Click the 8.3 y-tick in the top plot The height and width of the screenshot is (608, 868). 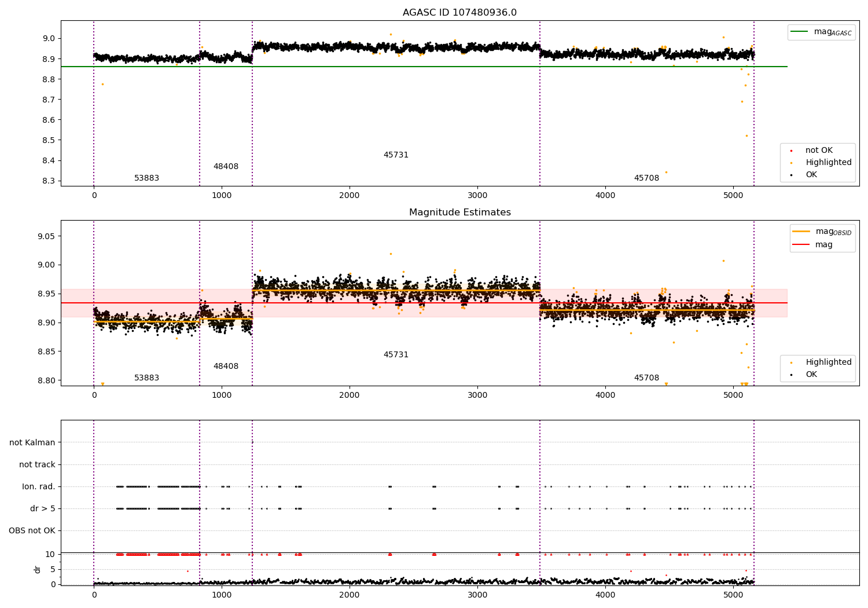pos(49,181)
